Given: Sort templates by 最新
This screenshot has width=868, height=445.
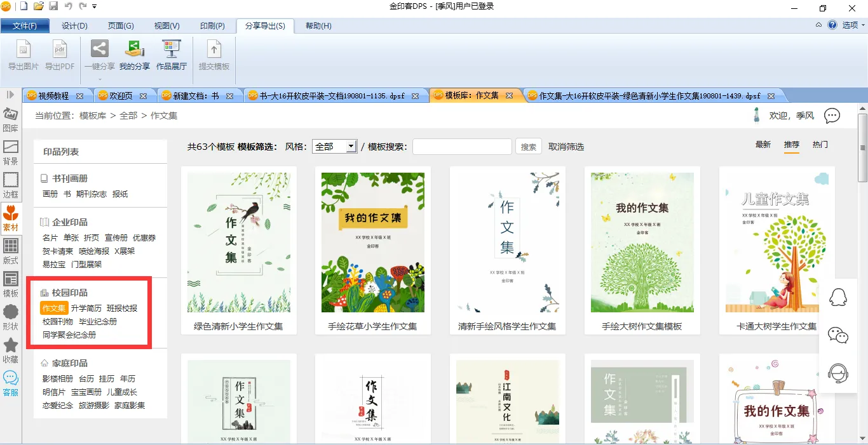Looking at the screenshot, I should [763, 145].
